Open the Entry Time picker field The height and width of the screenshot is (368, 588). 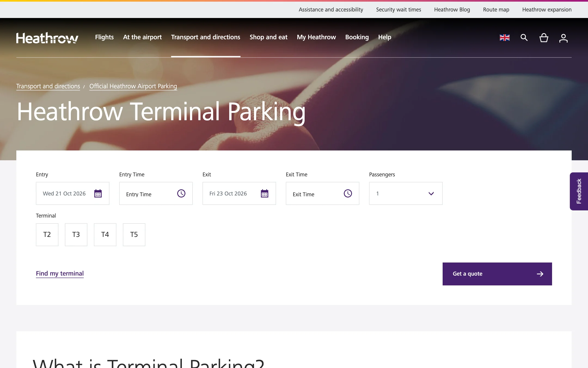pyautogui.click(x=156, y=193)
